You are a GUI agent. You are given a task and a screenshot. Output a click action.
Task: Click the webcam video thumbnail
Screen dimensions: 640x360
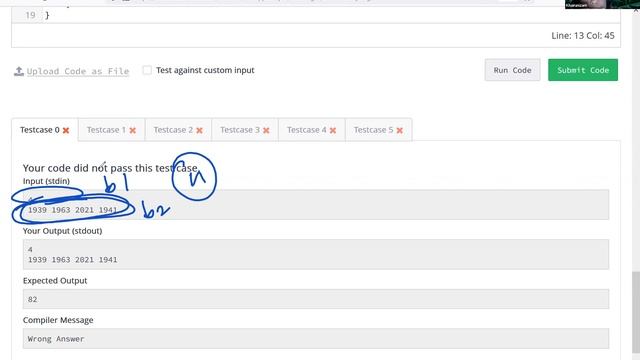602,4
